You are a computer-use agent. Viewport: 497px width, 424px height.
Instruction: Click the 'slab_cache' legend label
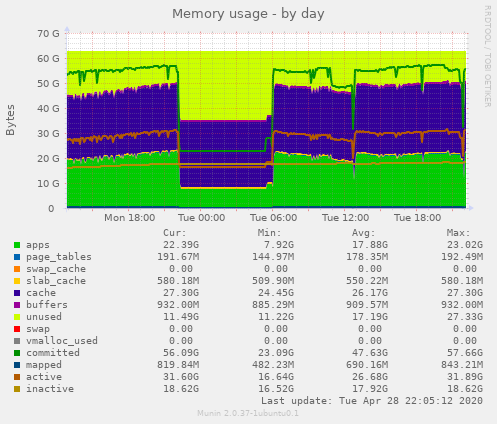56,281
